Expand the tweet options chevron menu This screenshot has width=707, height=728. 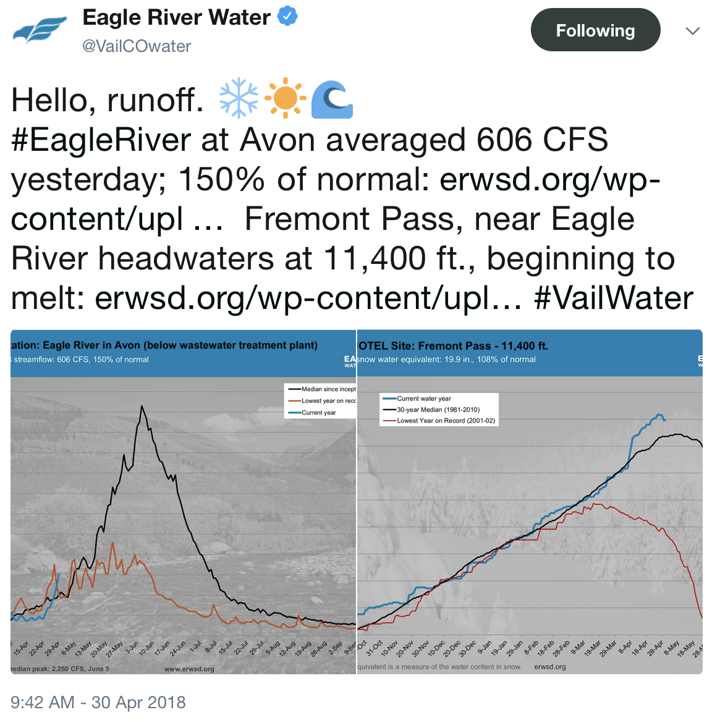click(693, 30)
